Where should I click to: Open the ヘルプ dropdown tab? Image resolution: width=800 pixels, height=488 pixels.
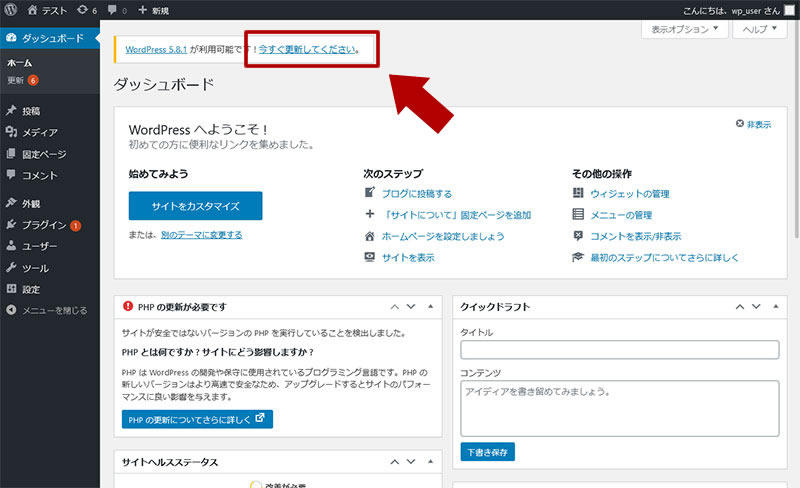click(759, 29)
